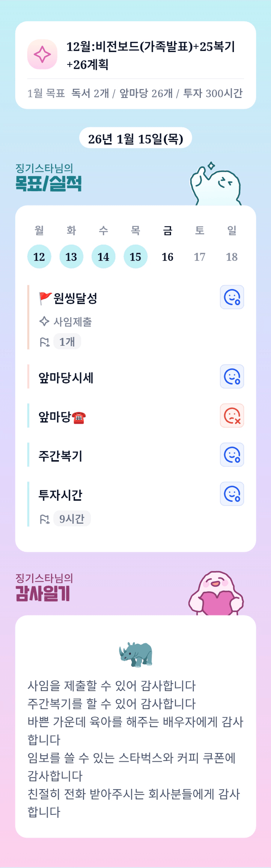
Task: Click the 투자시간 smiley status icon
Action: point(232,494)
